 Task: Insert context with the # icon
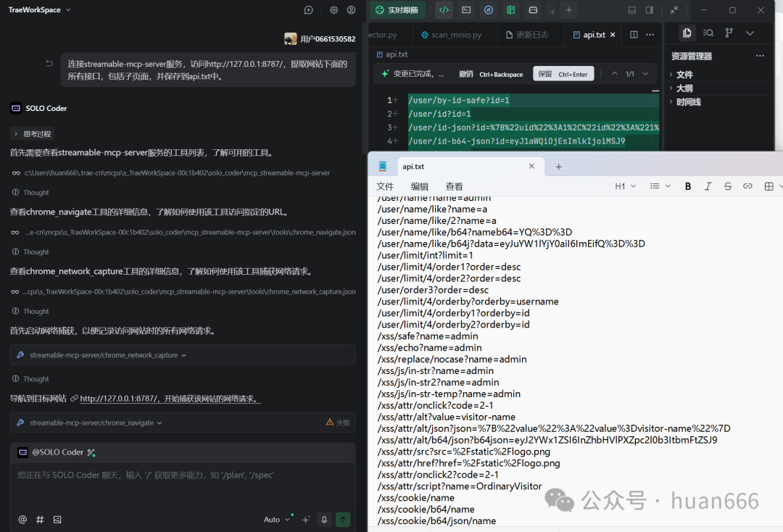click(40, 520)
